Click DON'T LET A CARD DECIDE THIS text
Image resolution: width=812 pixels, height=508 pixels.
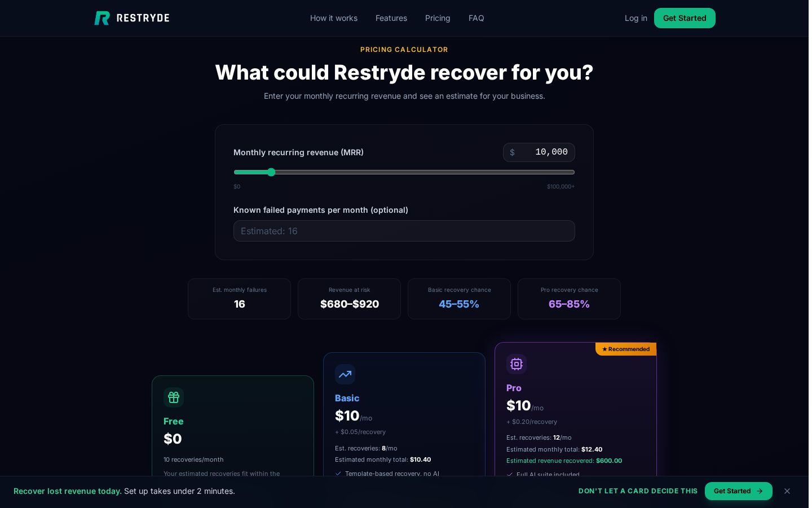(x=638, y=491)
